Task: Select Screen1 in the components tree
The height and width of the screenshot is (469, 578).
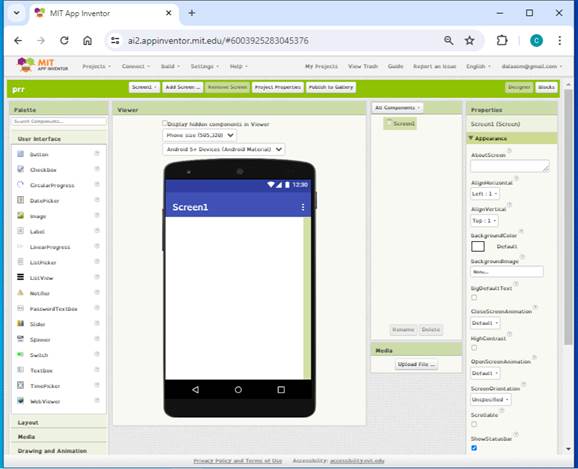Action: click(400, 124)
